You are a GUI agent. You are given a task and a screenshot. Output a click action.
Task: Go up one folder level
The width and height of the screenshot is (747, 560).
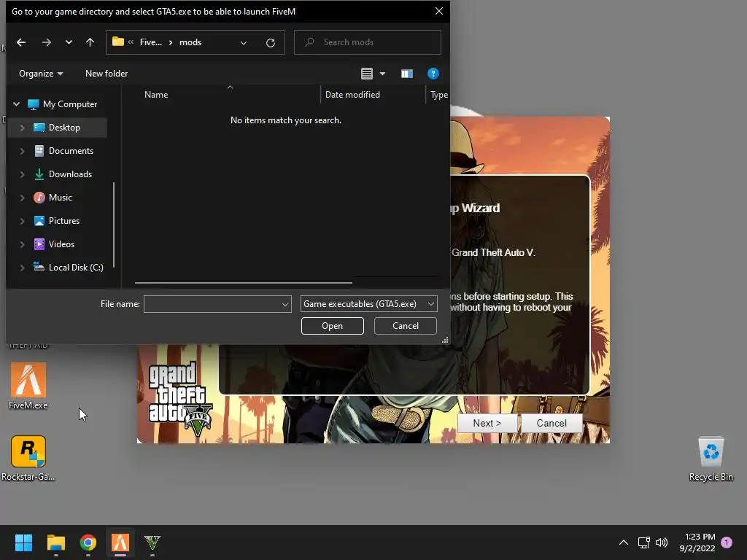point(90,42)
